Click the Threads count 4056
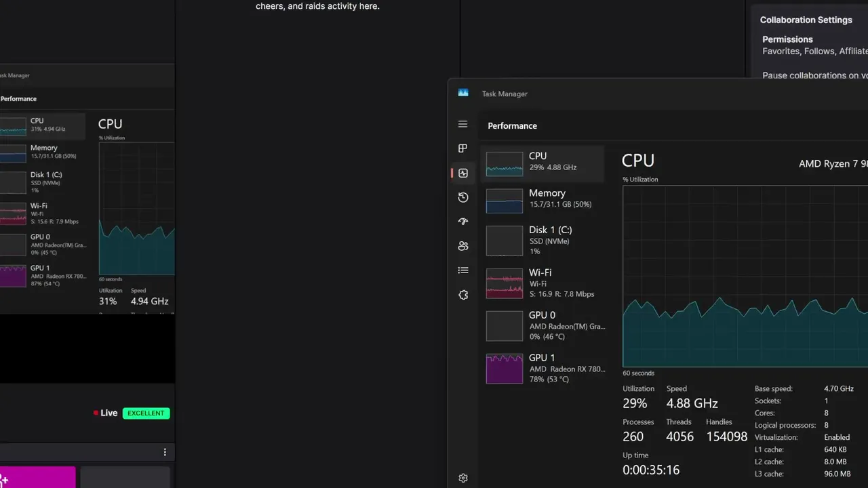Viewport: 868px width, 488px height. coord(679,436)
